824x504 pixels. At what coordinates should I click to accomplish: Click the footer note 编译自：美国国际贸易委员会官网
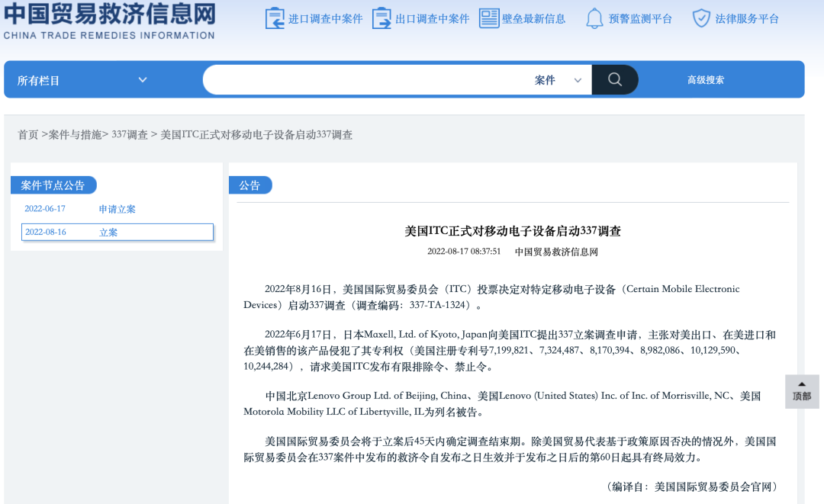pos(692,486)
